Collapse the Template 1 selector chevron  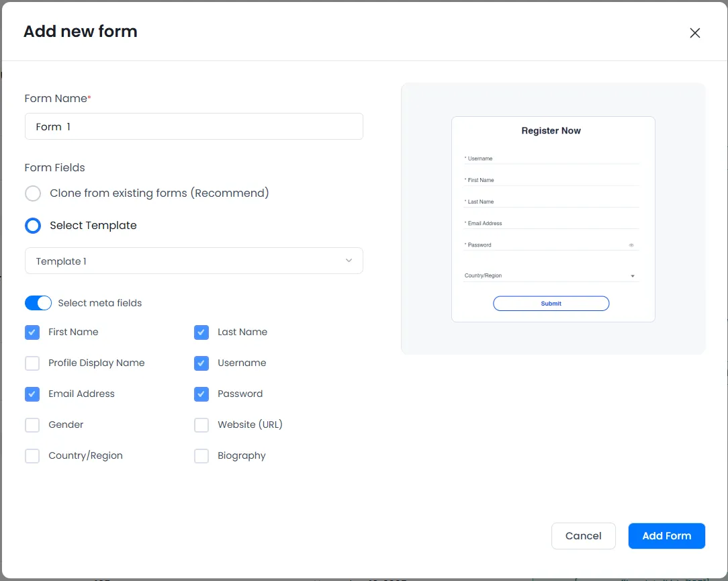pos(349,261)
